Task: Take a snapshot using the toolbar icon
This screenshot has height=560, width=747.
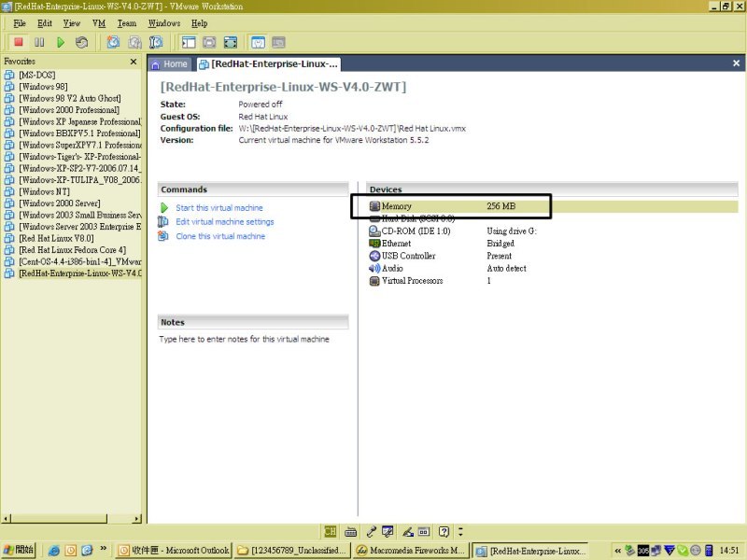Action: pos(113,42)
